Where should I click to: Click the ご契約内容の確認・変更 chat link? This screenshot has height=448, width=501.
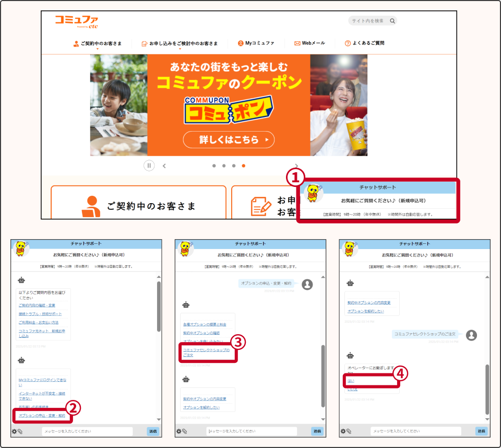pyautogui.click(x=37, y=305)
